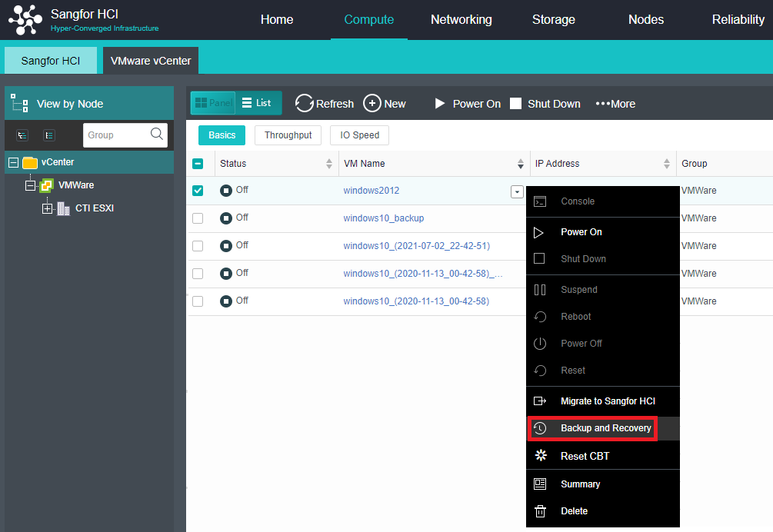
Task: Check the windows10_backup row checkbox
Action: pyautogui.click(x=198, y=218)
